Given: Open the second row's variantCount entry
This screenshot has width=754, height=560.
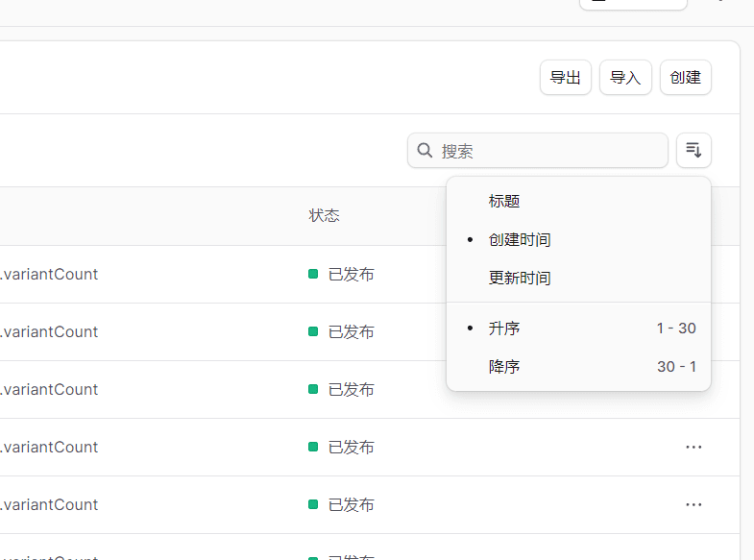Looking at the screenshot, I should (50, 331).
